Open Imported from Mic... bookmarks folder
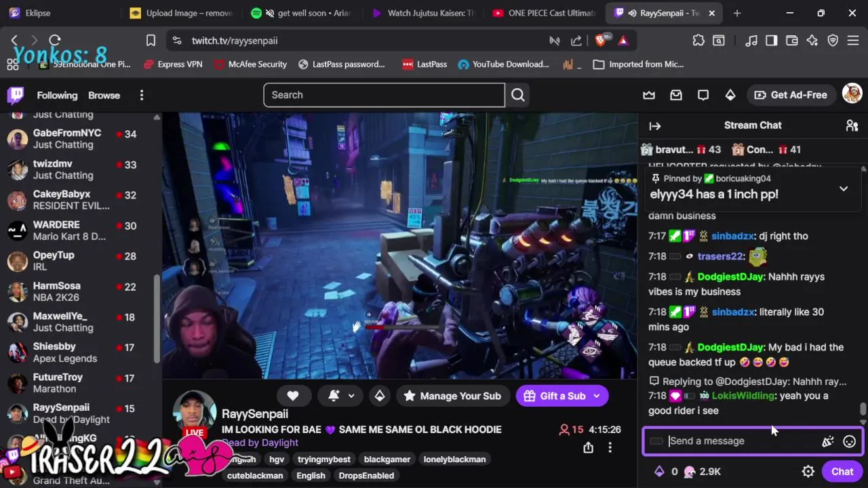 pos(639,64)
